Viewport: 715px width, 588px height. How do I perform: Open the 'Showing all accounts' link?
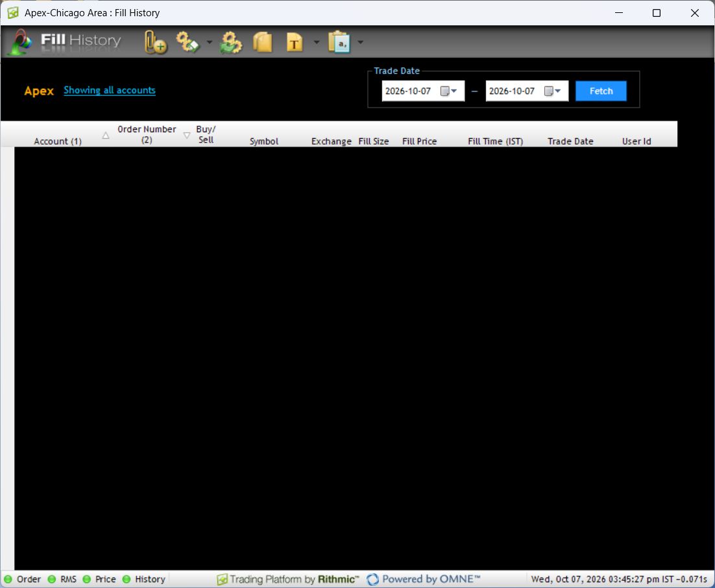[x=110, y=90]
